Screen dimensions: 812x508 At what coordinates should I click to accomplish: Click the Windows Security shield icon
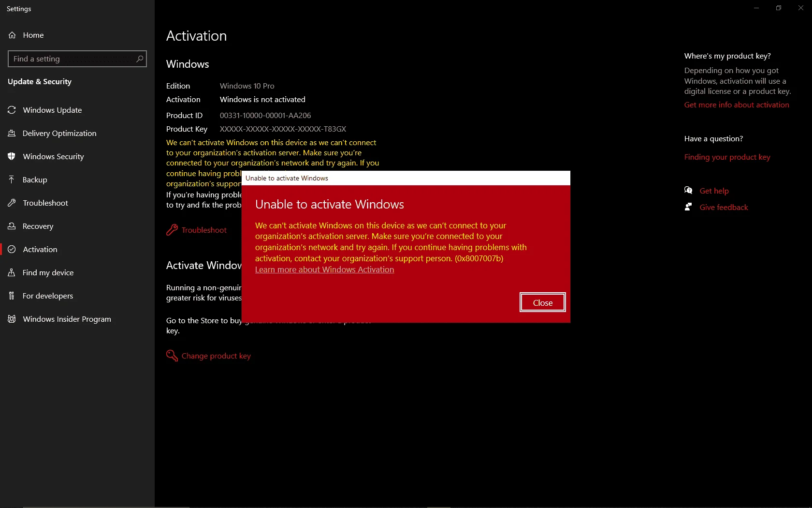[12, 157]
